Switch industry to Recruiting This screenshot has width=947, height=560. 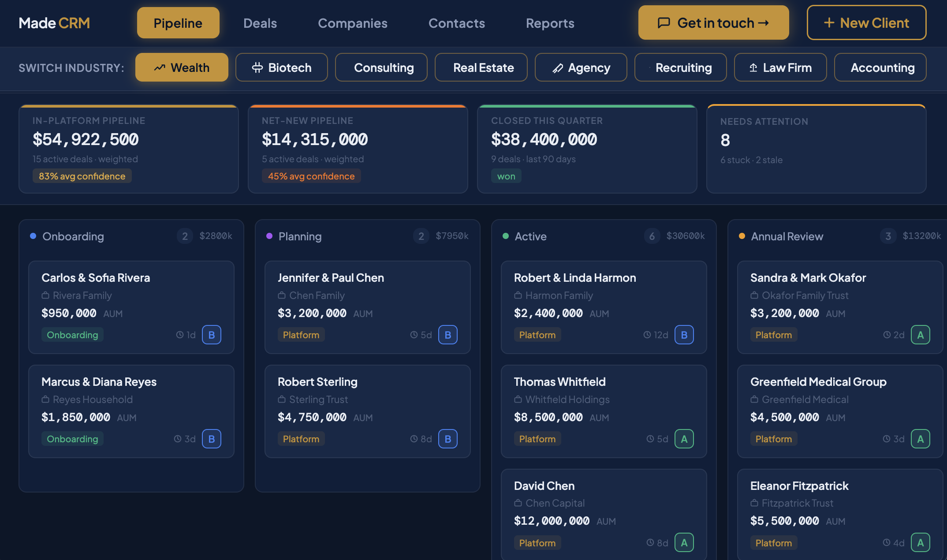coord(681,67)
